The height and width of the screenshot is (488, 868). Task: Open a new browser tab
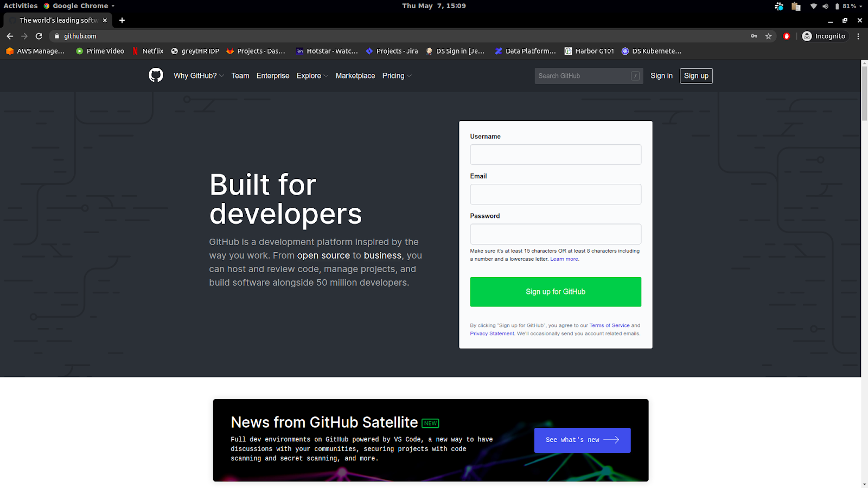tap(122, 20)
